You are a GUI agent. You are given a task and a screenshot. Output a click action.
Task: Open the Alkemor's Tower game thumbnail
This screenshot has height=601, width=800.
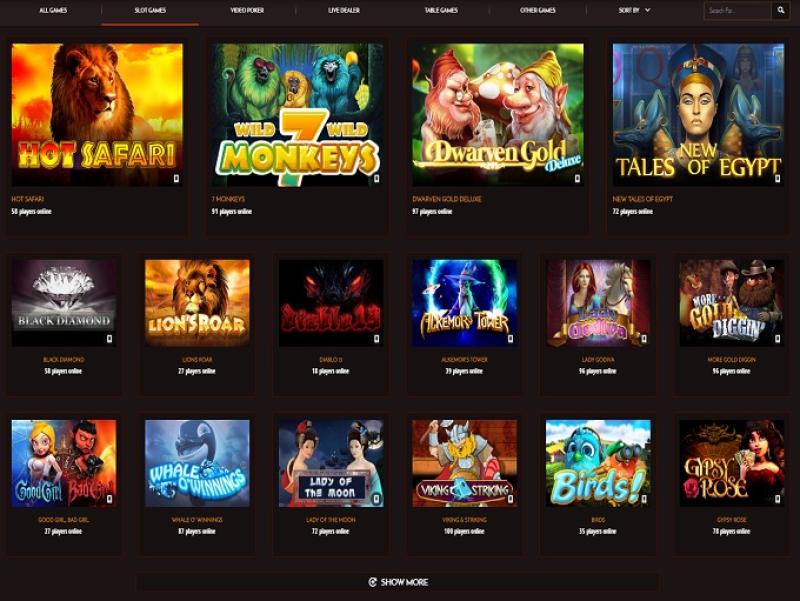pyautogui.click(x=464, y=303)
